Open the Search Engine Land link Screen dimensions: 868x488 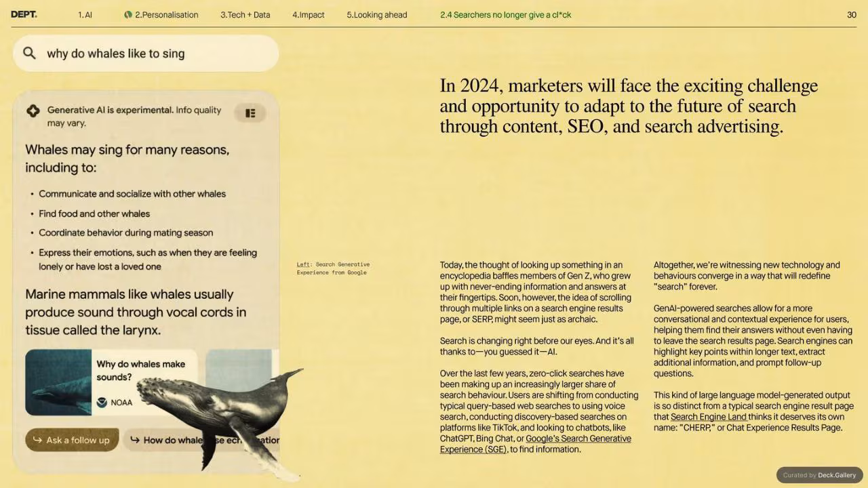[709, 417]
